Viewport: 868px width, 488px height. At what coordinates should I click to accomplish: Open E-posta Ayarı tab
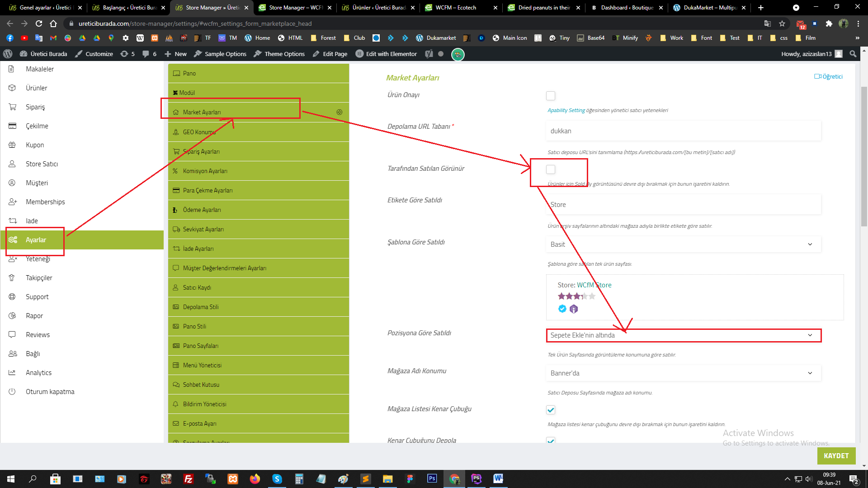(259, 423)
